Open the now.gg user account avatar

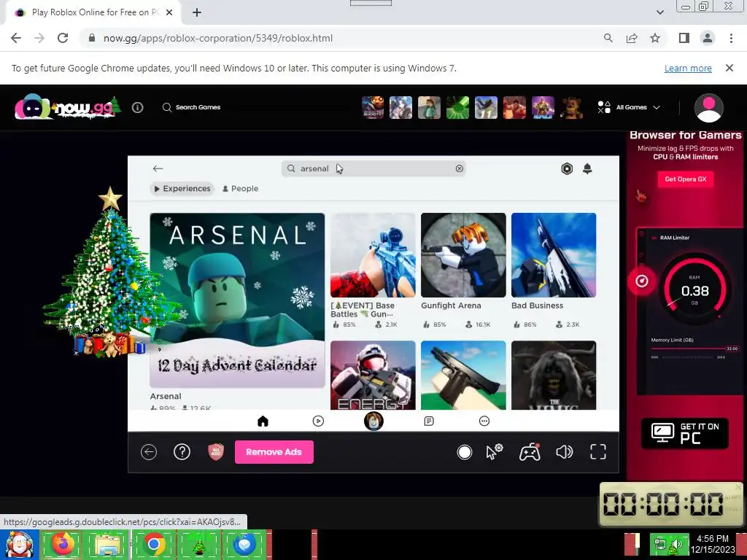coord(709,108)
